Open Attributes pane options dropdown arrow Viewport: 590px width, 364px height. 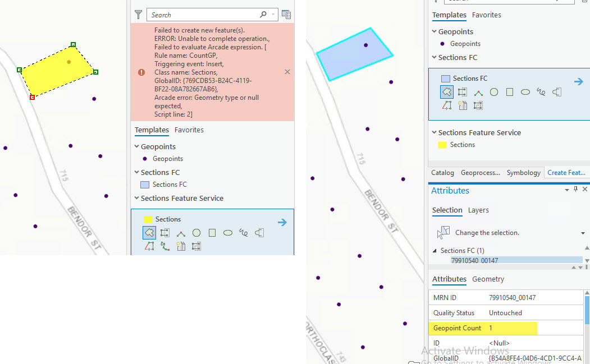[x=566, y=190]
